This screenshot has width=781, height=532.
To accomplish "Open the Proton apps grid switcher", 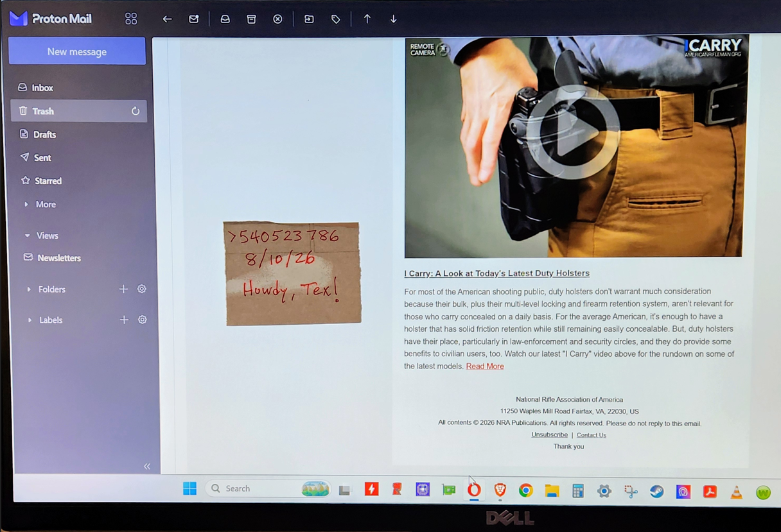I will [131, 19].
